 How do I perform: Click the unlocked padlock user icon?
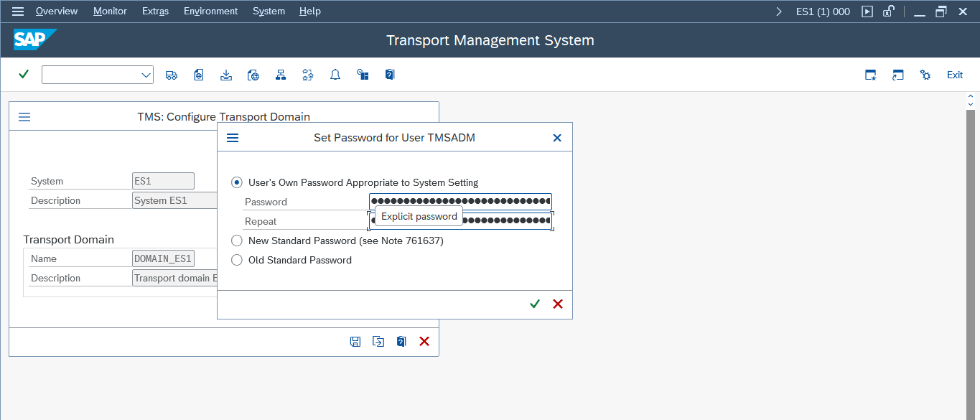(x=889, y=11)
